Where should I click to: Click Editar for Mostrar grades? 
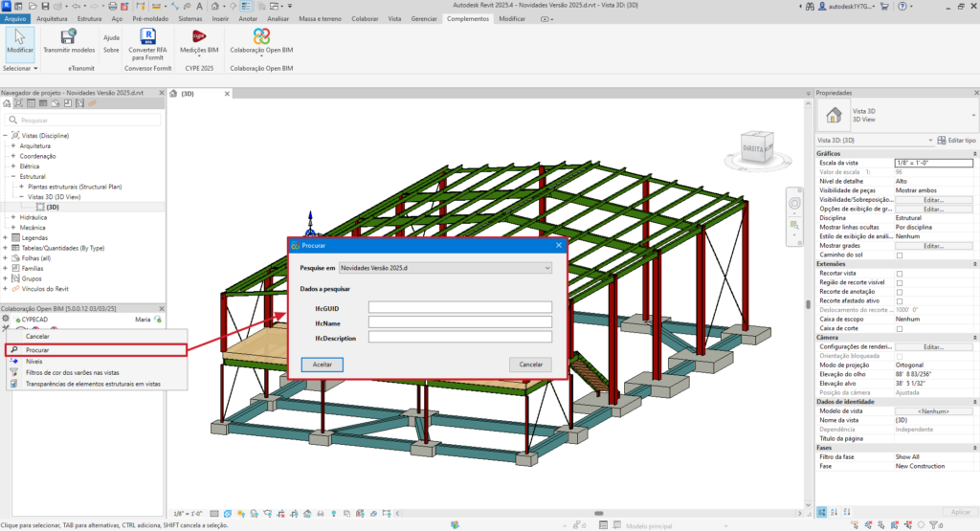click(x=933, y=246)
